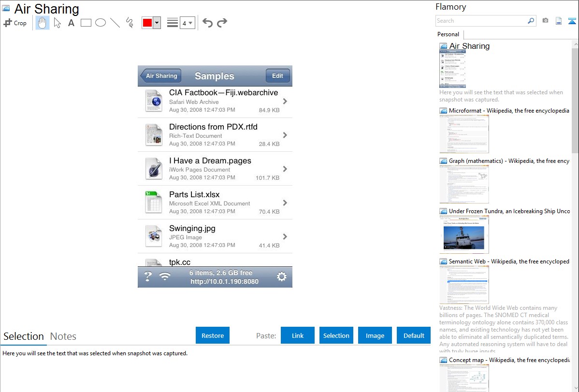Click the document page icon next to the camera
This screenshot has height=392, width=579.
559,21
